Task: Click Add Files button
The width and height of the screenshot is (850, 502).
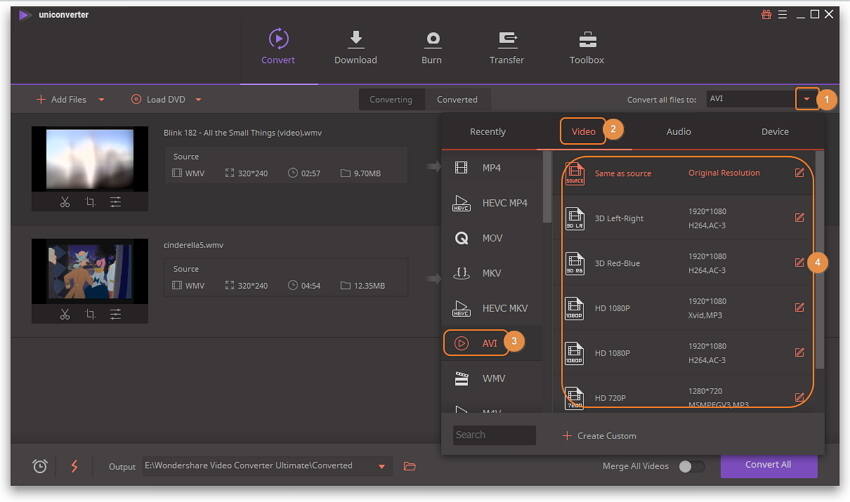Action: 61,100
